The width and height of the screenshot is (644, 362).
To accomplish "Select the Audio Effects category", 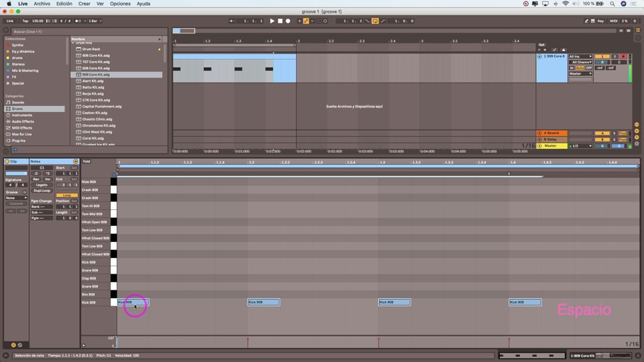I will coord(23,121).
